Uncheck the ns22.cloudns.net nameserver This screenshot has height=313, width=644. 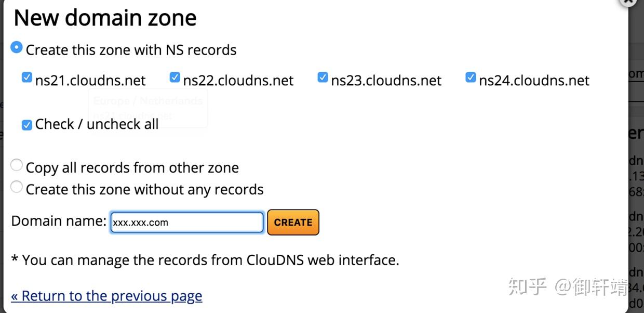tap(175, 77)
